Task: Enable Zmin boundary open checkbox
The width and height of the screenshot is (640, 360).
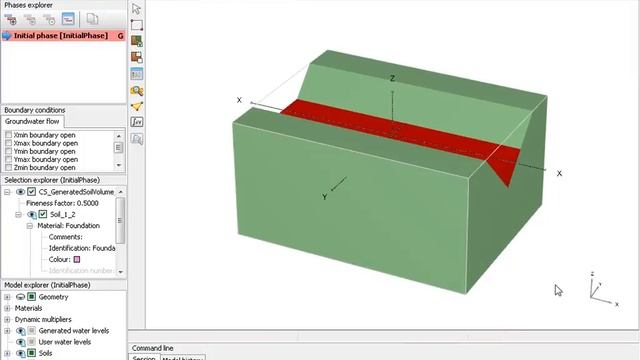Action: 8,168
